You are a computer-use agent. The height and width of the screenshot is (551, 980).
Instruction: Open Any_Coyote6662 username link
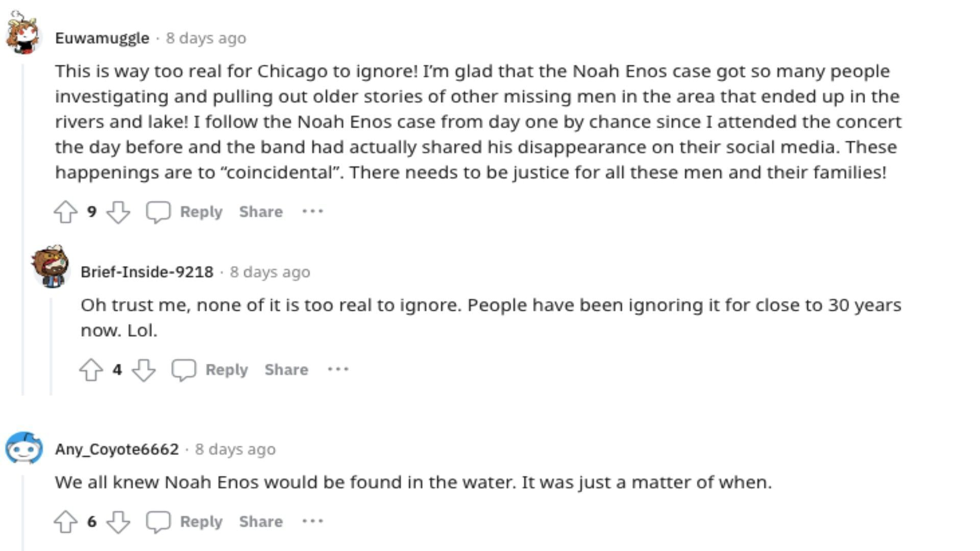pyautogui.click(x=117, y=449)
